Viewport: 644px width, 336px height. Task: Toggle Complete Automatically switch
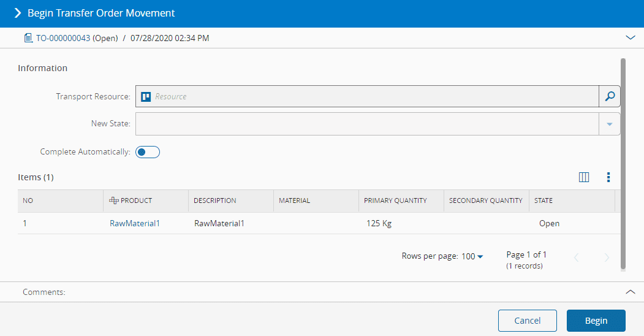coord(148,152)
